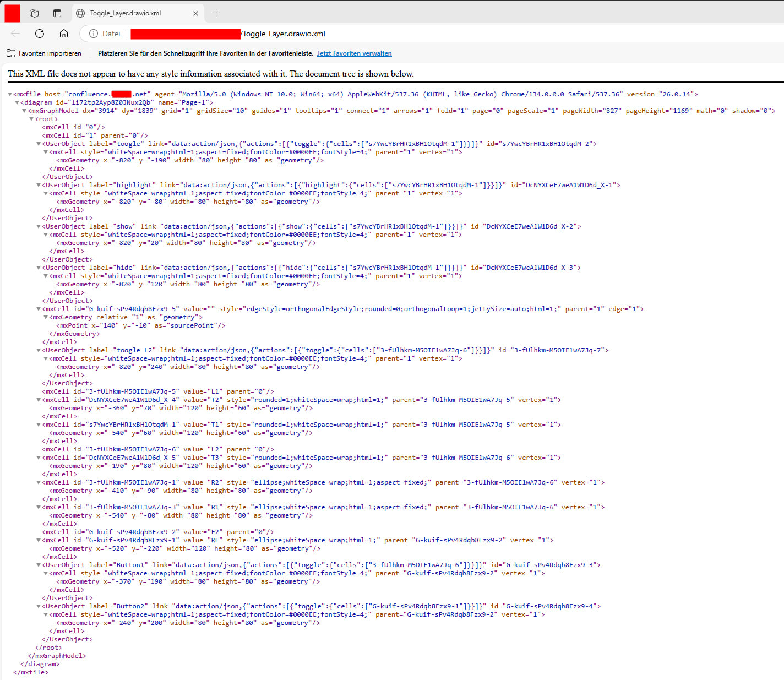Viewport: 784px width, 680px height.
Task: Click mxCell line with value "L1"
Action: coord(158,391)
